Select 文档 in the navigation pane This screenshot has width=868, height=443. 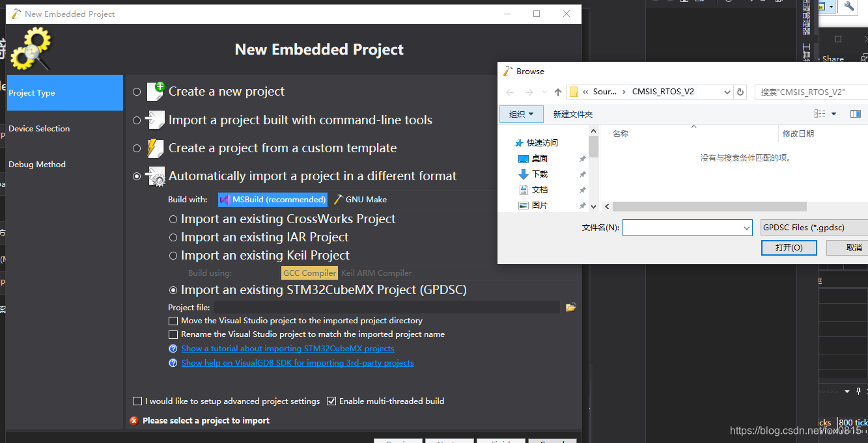tap(539, 190)
